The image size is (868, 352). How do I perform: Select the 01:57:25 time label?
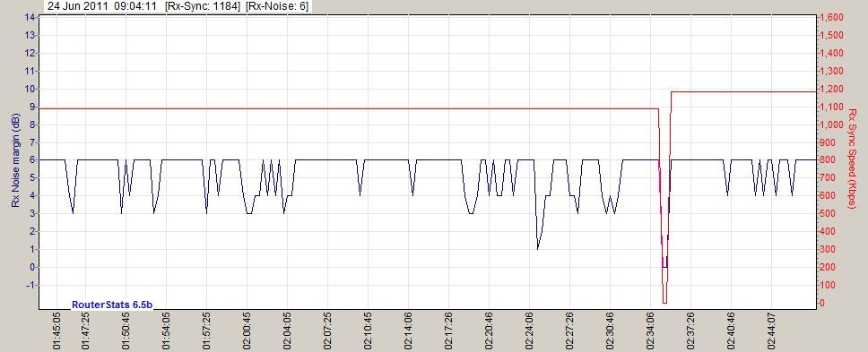206,331
